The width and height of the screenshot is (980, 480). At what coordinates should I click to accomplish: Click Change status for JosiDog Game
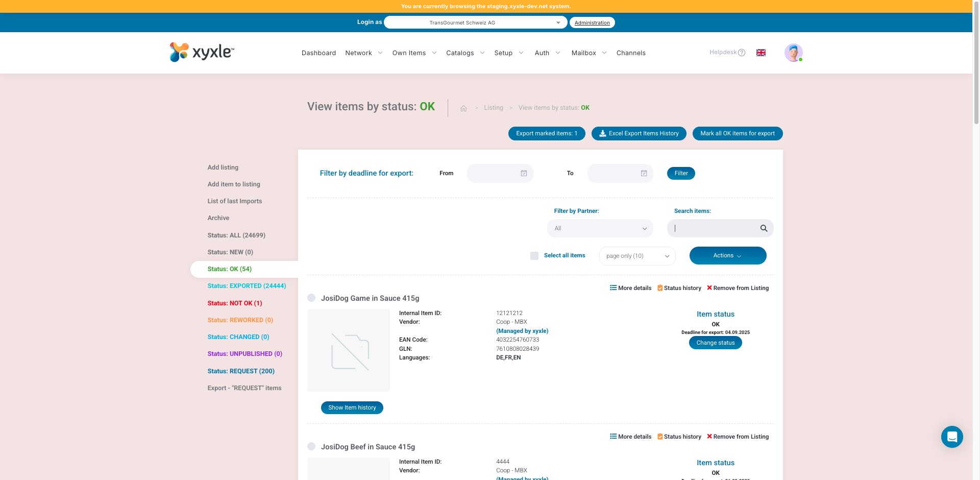(716, 343)
